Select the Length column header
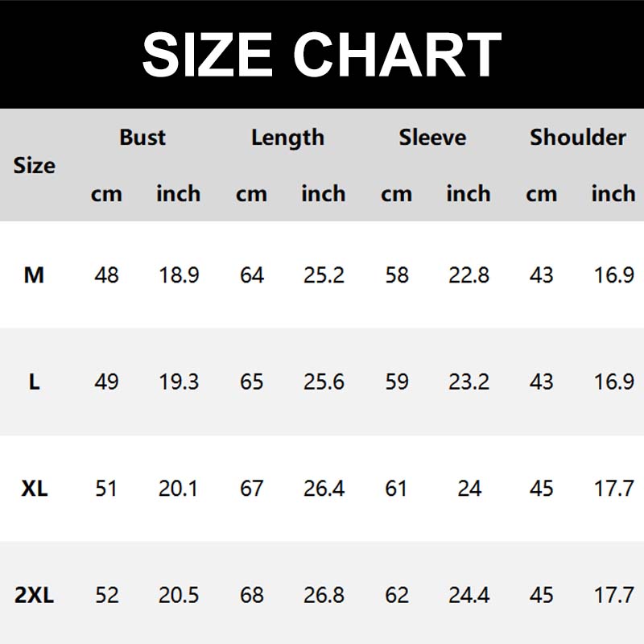Screen dimensions: 644x644 [287, 138]
